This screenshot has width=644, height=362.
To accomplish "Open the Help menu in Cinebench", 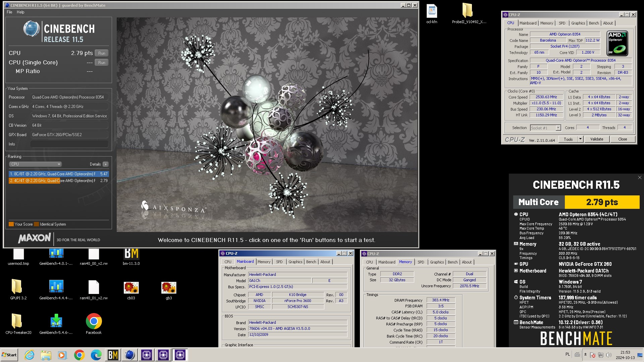I will coord(20,12).
